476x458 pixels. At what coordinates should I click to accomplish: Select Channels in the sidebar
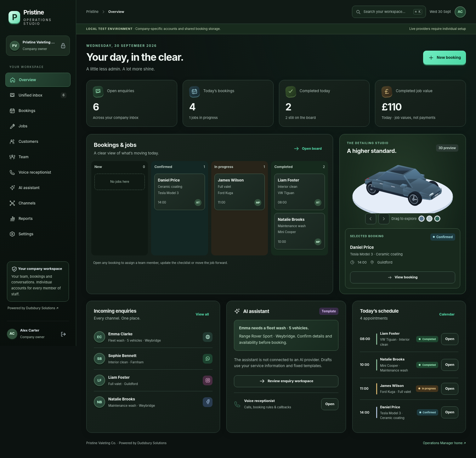(x=38, y=203)
